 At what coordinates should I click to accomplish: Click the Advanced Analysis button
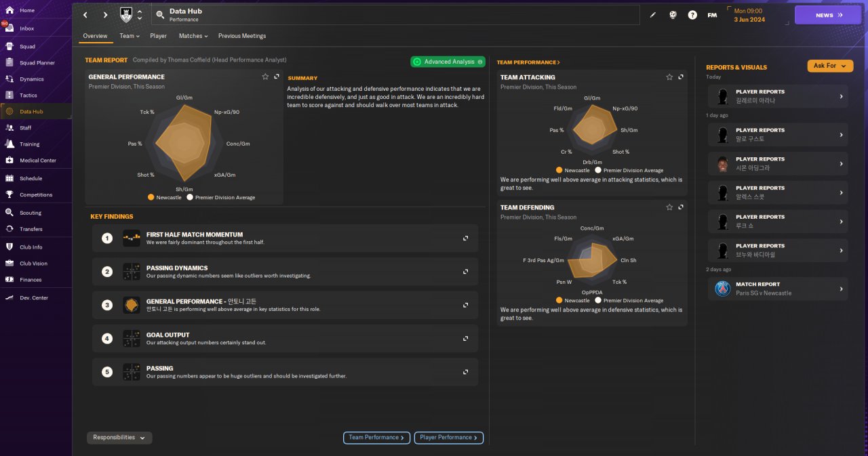pyautogui.click(x=448, y=62)
